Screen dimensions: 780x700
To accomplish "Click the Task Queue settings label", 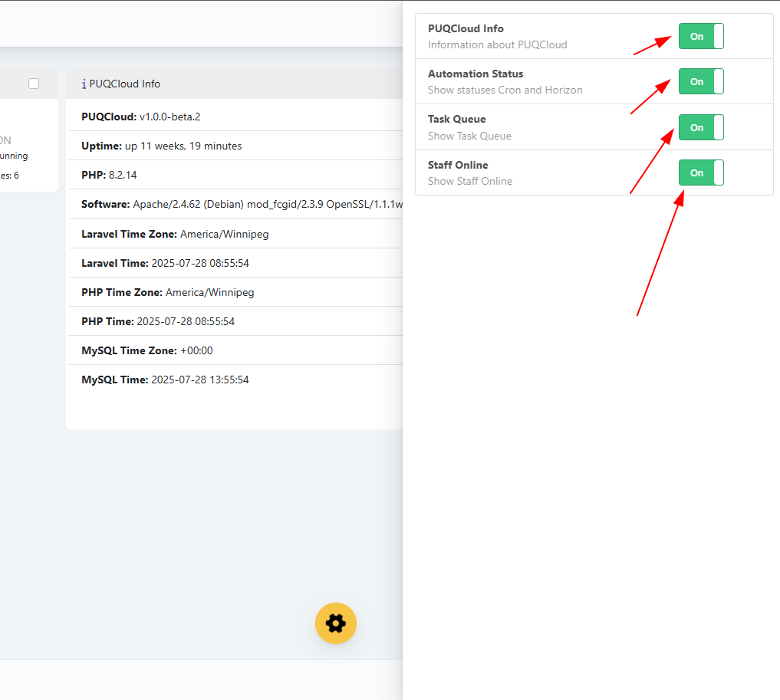I will click(456, 120).
